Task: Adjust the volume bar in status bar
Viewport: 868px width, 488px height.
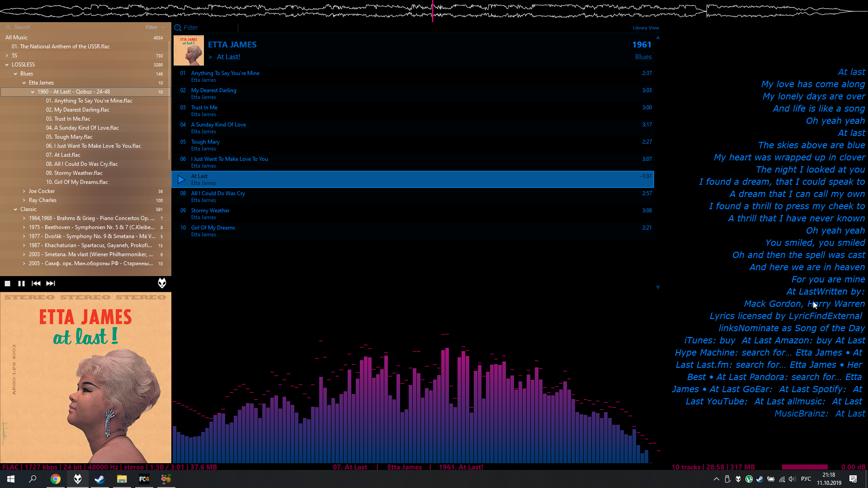Action: 805,467
